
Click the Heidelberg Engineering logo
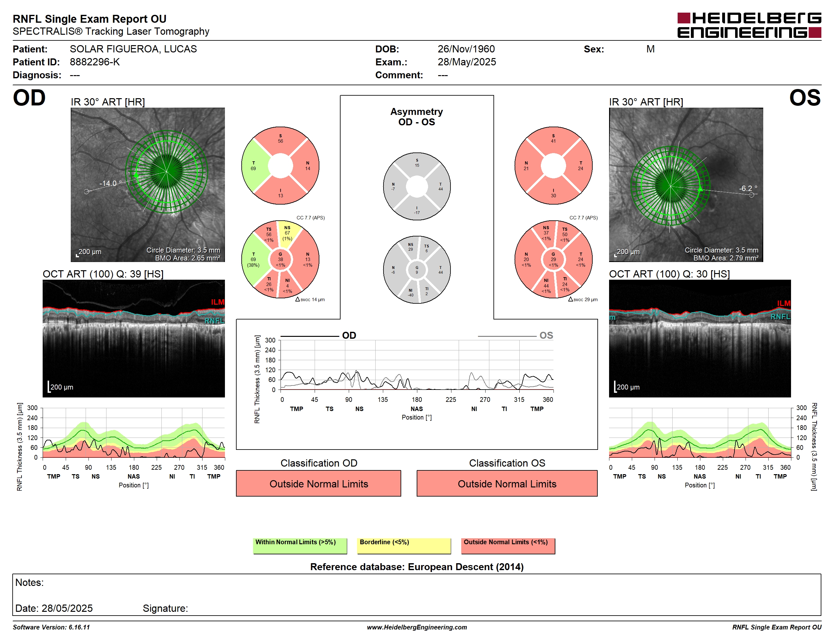tap(749, 25)
